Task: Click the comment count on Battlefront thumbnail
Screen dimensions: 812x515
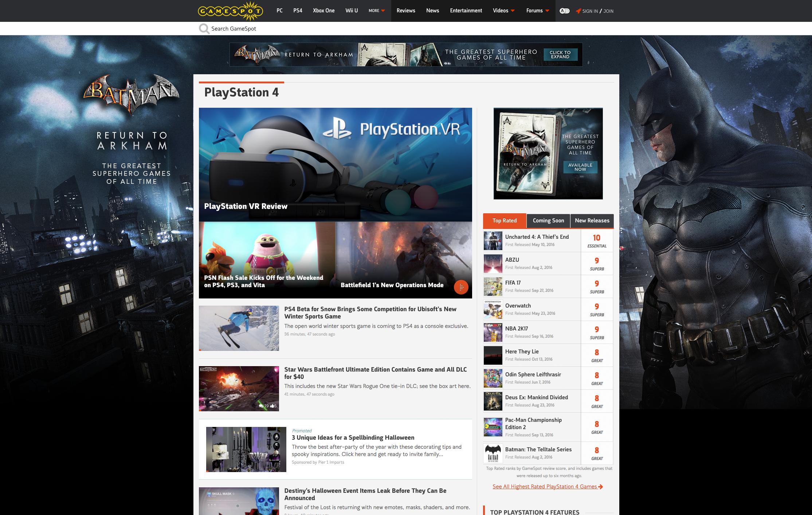Action: 264,406
